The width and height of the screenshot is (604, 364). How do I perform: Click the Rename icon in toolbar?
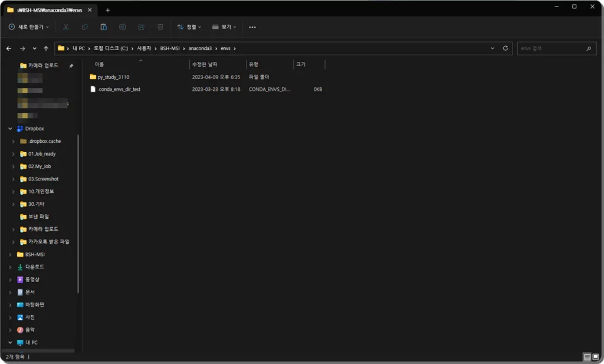click(123, 27)
